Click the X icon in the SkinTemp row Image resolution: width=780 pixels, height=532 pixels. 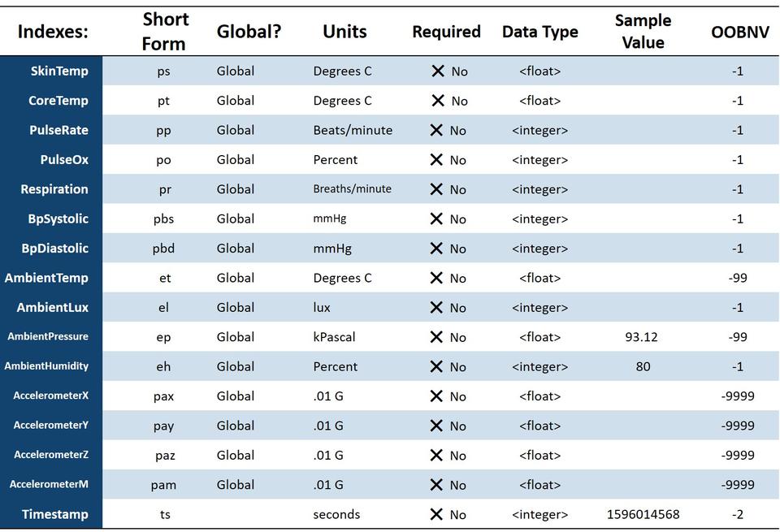point(438,71)
